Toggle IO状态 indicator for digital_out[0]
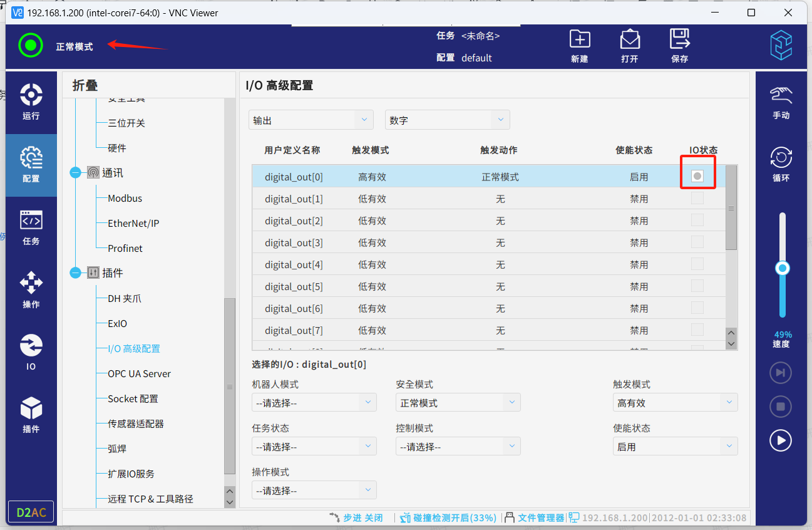This screenshot has width=812, height=530. [697, 177]
